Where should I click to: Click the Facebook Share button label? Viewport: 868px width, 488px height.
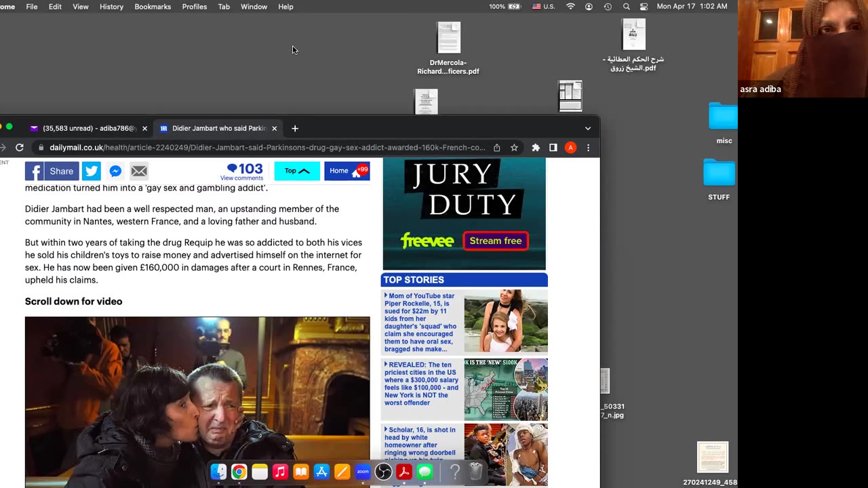tap(61, 171)
